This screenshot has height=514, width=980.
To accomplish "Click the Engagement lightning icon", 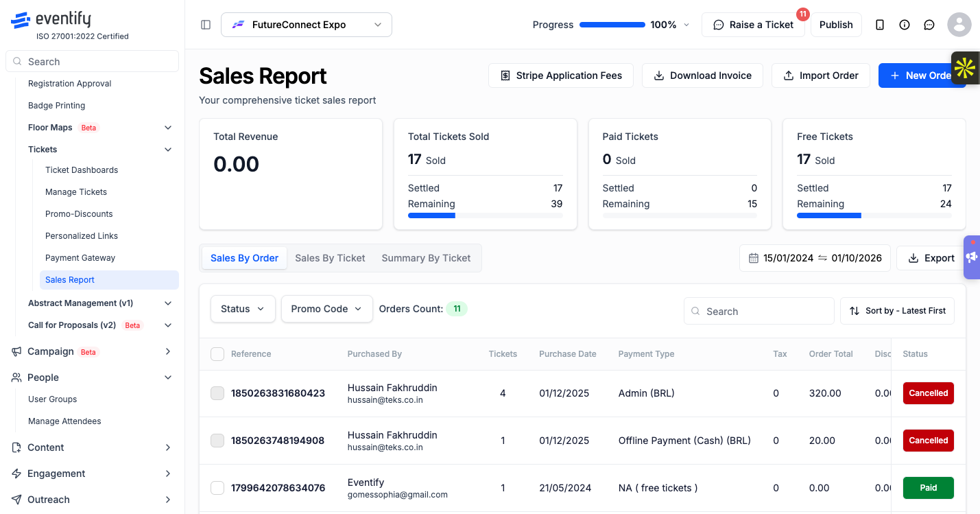I will pyautogui.click(x=16, y=474).
